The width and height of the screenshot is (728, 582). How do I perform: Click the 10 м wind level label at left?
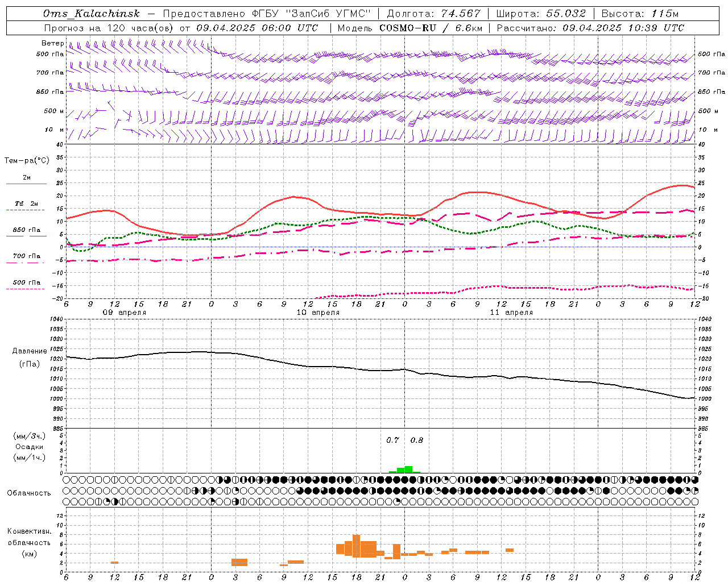tap(55, 130)
